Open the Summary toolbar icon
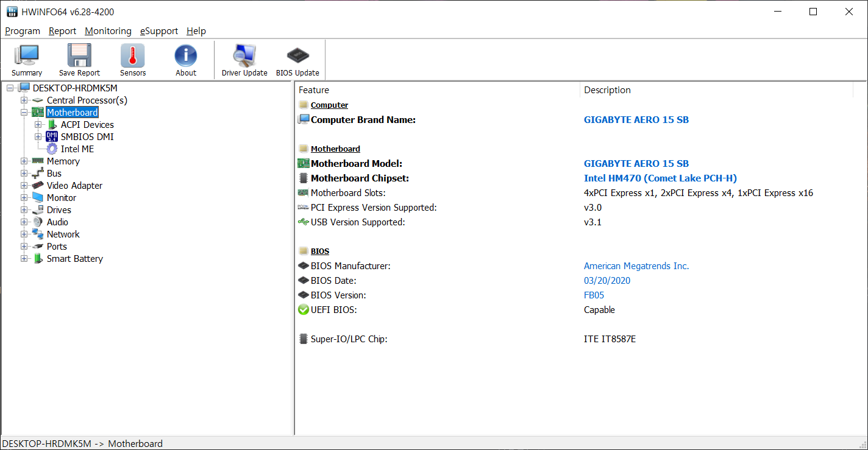Image resolution: width=868 pixels, height=450 pixels. 27,55
